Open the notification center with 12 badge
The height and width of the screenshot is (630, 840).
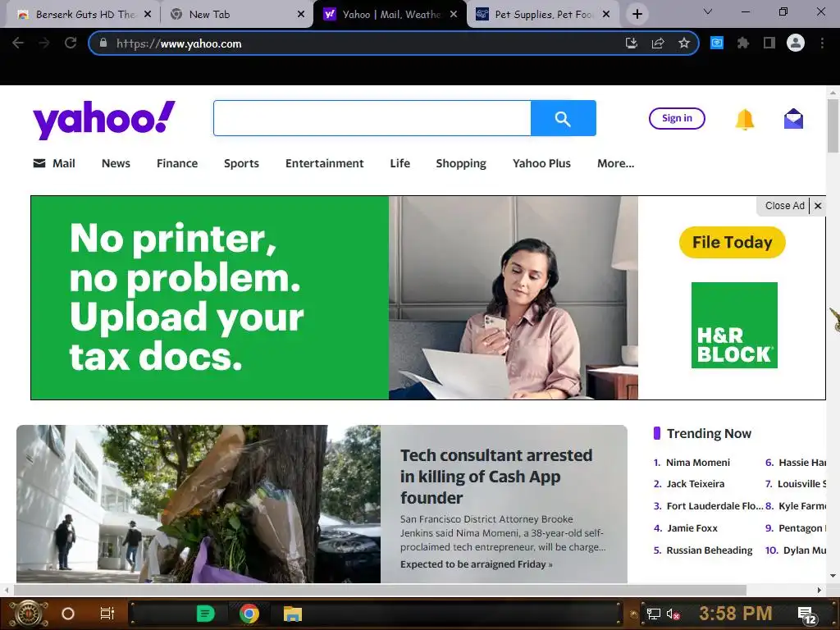(807, 616)
